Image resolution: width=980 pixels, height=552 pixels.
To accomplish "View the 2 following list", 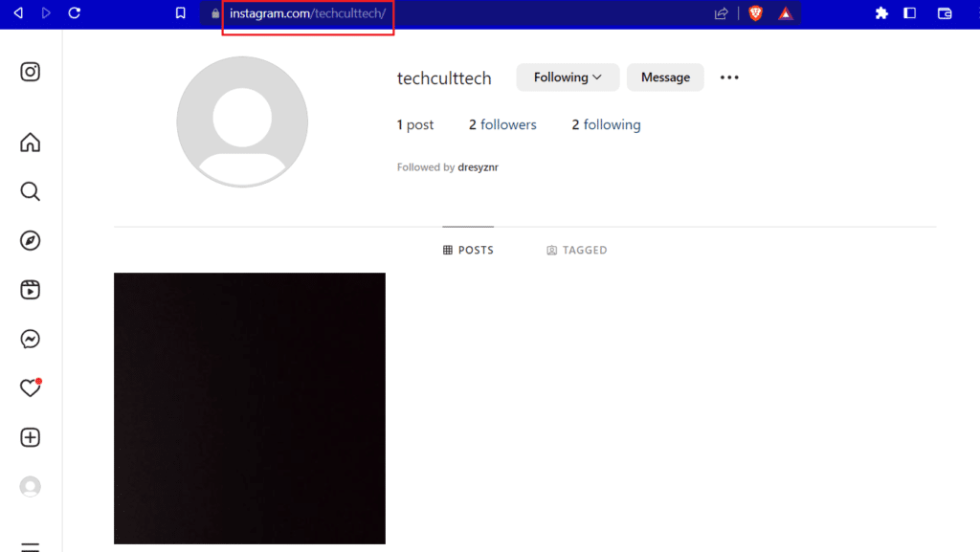I will point(606,125).
